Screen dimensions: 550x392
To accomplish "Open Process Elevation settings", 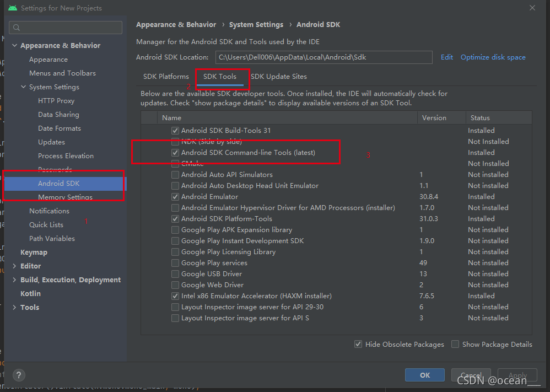I will click(66, 155).
